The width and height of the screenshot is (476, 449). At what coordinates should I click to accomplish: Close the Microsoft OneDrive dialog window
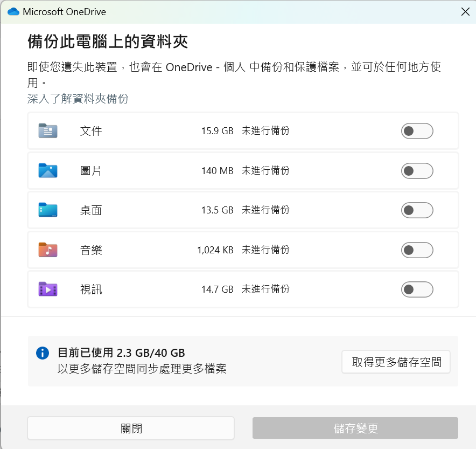pos(465,12)
